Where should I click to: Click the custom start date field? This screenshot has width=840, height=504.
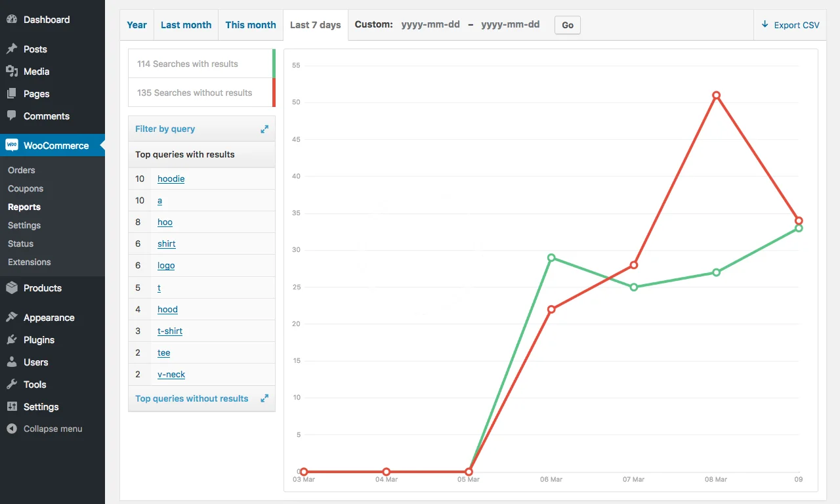[x=430, y=25]
